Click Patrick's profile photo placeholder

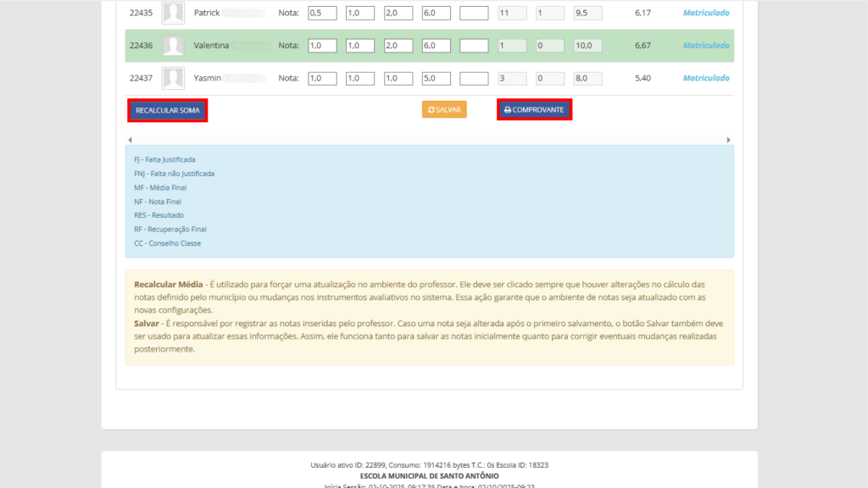(x=173, y=14)
